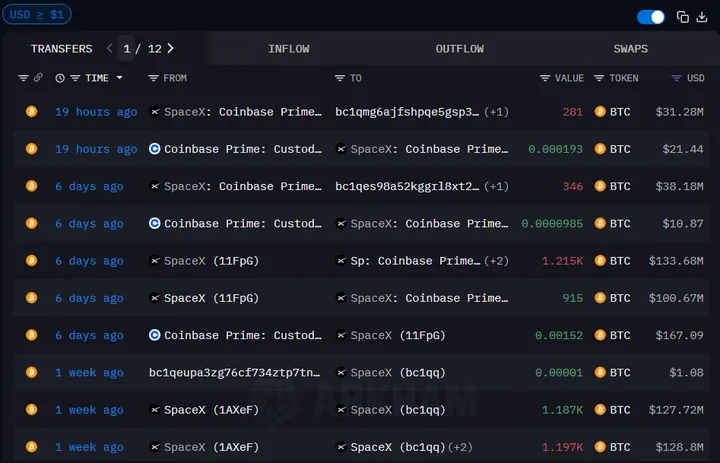Go to the previous transfers page
720x463 pixels.
[x=110, y=48]
